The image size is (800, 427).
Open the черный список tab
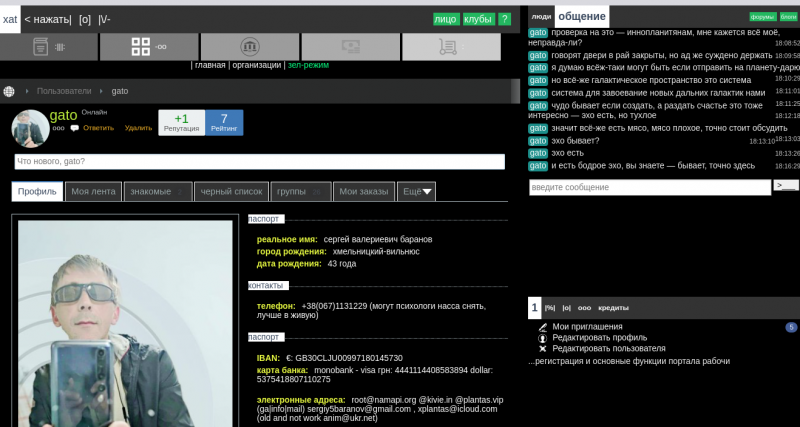point(230,191)
